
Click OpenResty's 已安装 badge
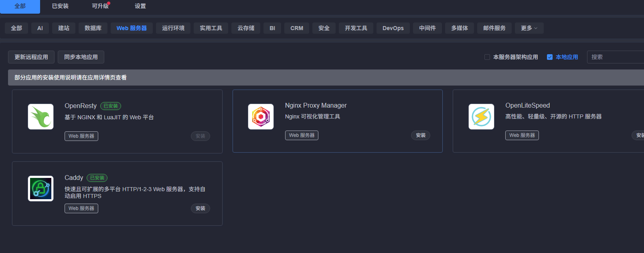tap(111, 106)
